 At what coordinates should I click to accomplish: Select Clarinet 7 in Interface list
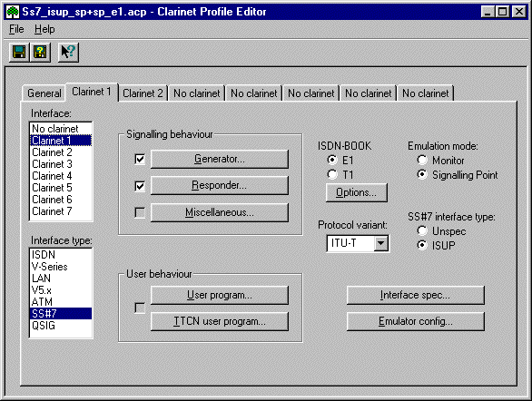(x=61, y=211)
